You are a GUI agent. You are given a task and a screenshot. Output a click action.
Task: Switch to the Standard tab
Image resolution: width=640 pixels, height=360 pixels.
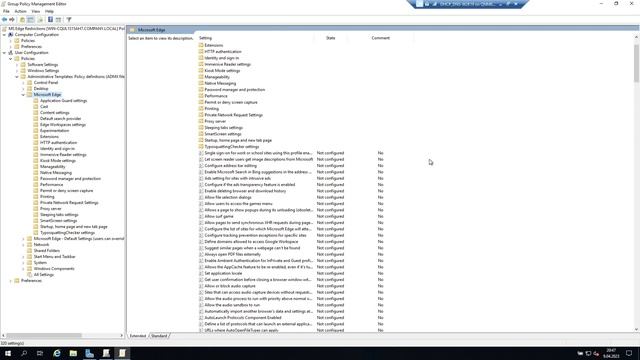tap(159, 336)
